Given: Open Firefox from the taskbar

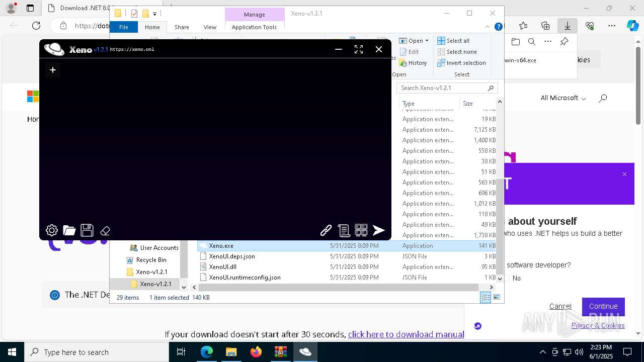Looking at the screenshot, I should 256,352.
